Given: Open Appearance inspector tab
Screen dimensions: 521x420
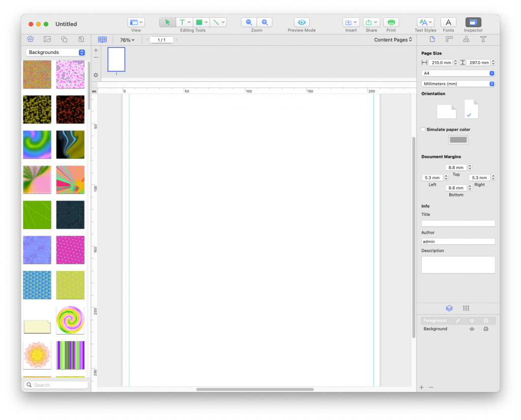Looking at the screenshot, I should pyautogui.click(x=466, y=39).
